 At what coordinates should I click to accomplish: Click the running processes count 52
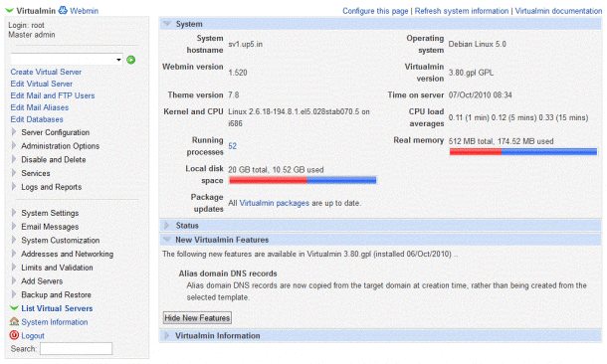(x=232, y=146)
